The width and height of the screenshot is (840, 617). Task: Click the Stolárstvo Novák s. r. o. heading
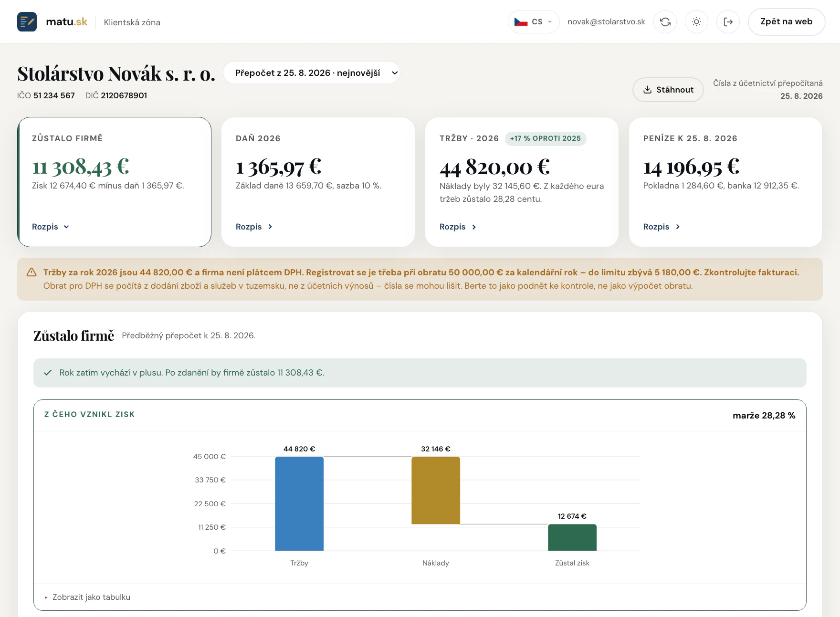point(116,74)
